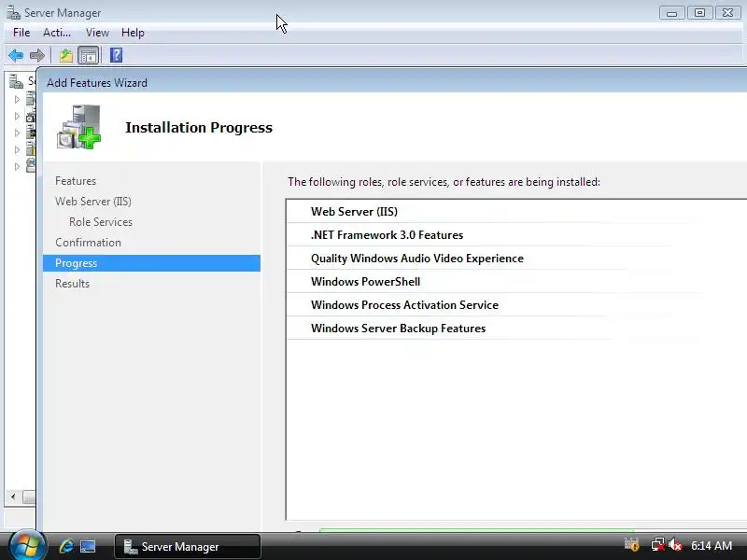Minimize the Server Manager window
This screenshot has height=560, width=747.
(x=671, y=13)
